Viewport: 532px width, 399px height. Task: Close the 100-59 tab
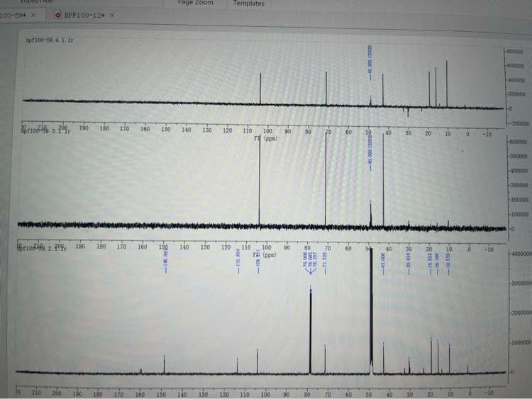tap(33, 15)
